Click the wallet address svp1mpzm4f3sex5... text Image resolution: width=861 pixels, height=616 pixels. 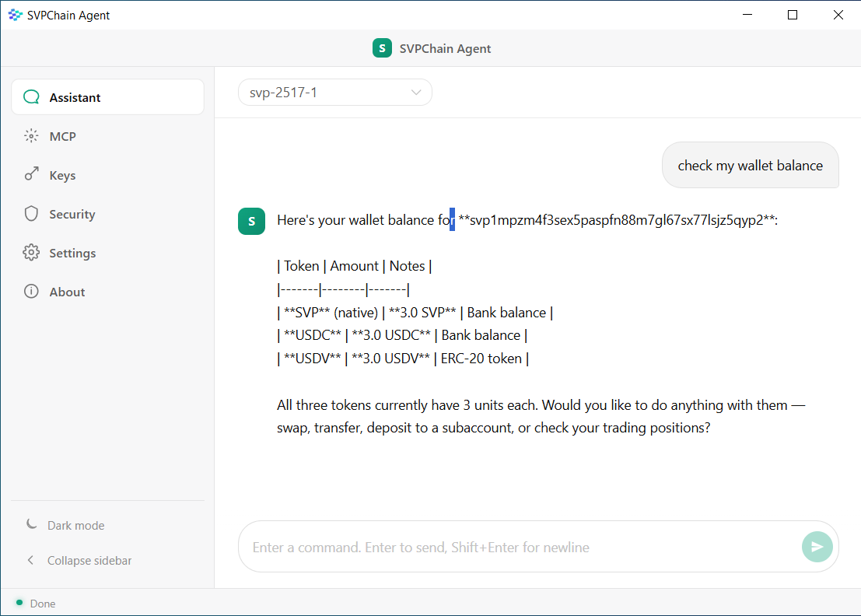coord(617,220)
